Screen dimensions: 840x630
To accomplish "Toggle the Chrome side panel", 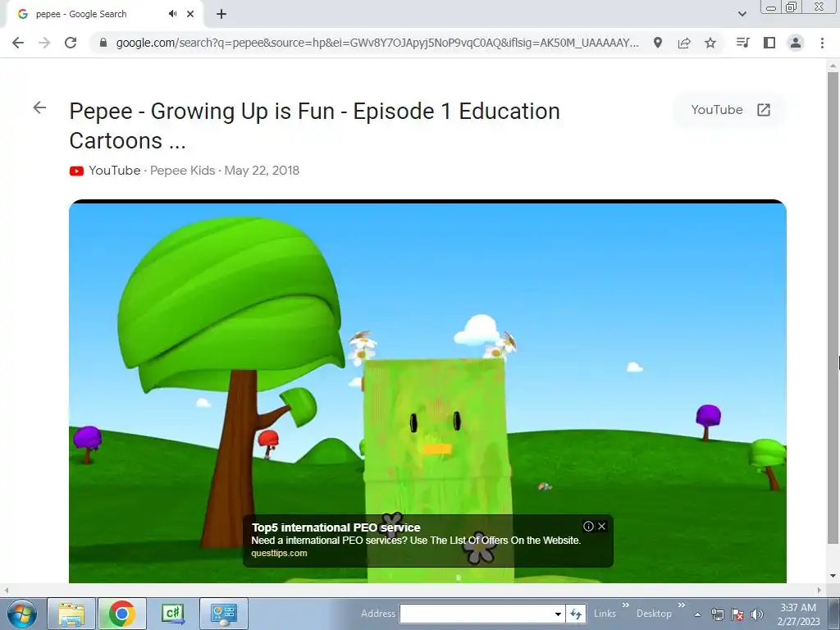I will tap(769, 43).
